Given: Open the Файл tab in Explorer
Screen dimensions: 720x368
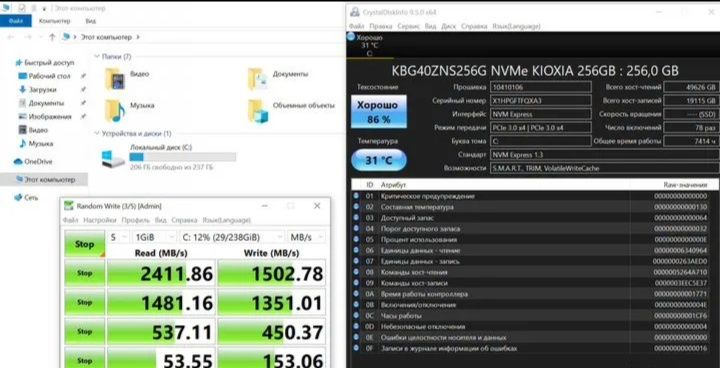Looking at the screenshot, I should click(x=16, y=21).
